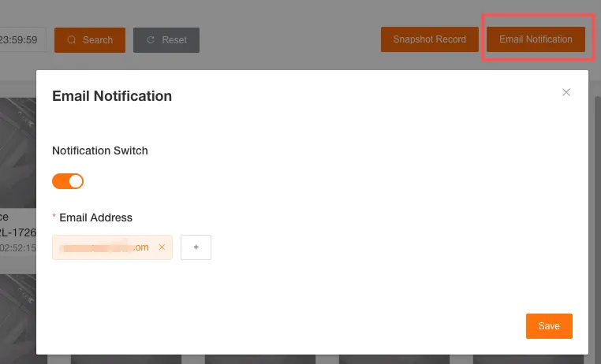Open the lower snapshot thumbnail behind the dialog
The image size is (601, 364).
pos(18,314)
